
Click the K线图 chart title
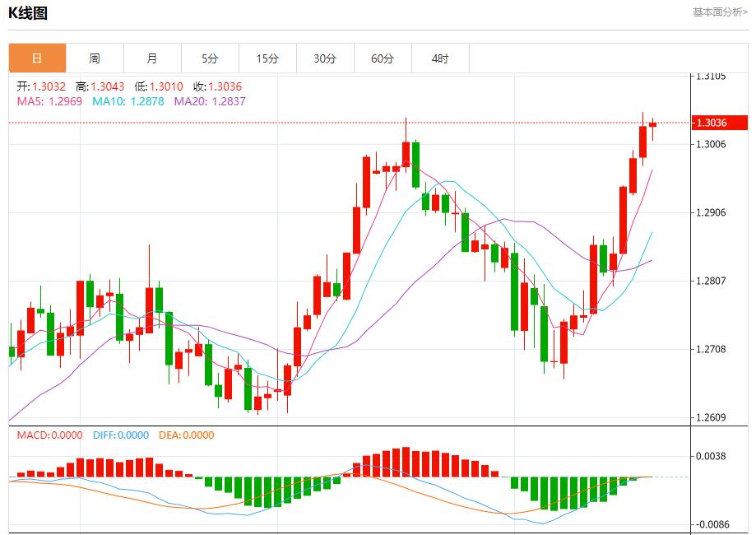click(28, 12)
